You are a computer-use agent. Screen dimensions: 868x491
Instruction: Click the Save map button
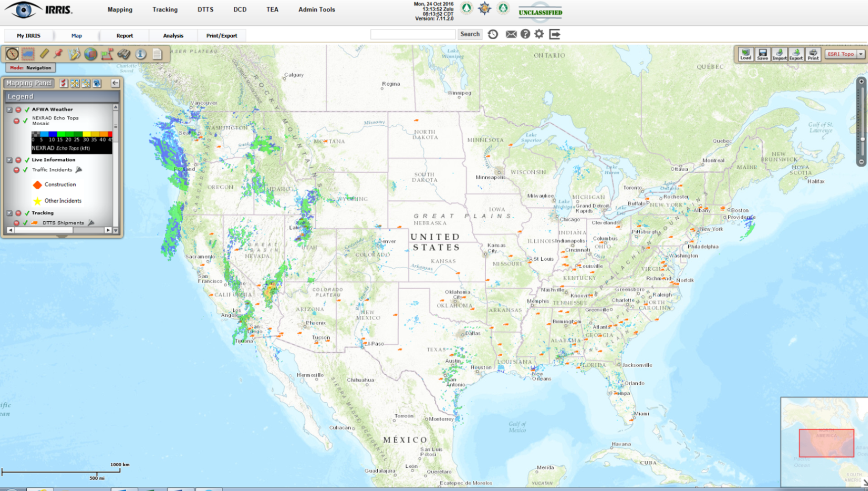click(x=763, y=54)
